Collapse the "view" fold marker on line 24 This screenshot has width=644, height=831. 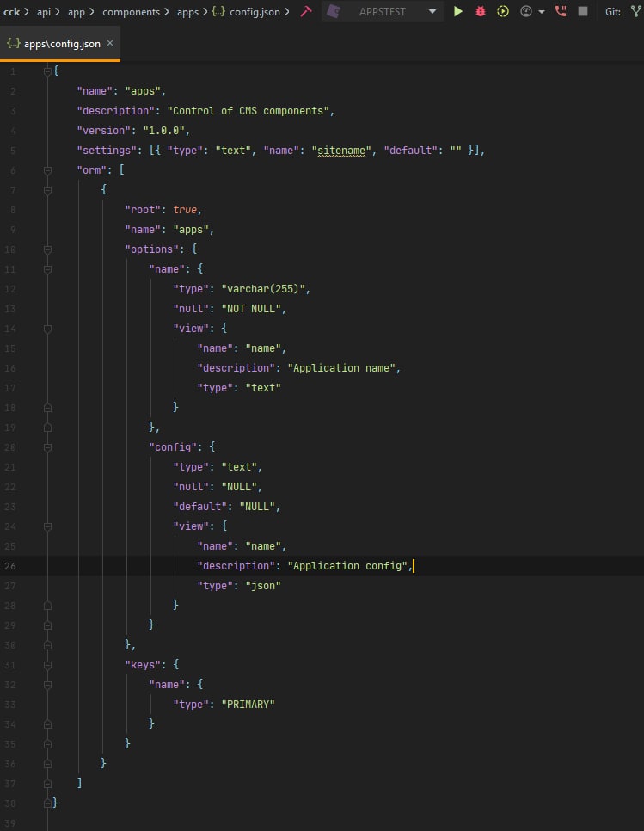click(47, 526)
